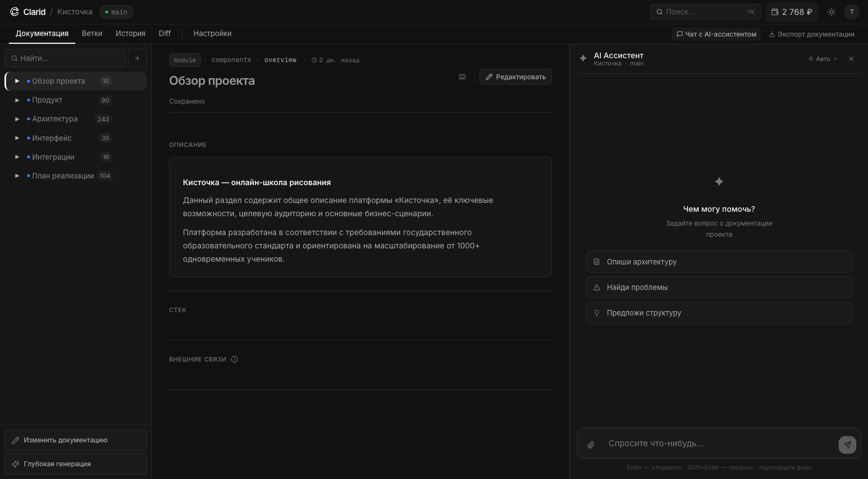
Task: Open the Авто model dropdown
Action: point(823,58)
